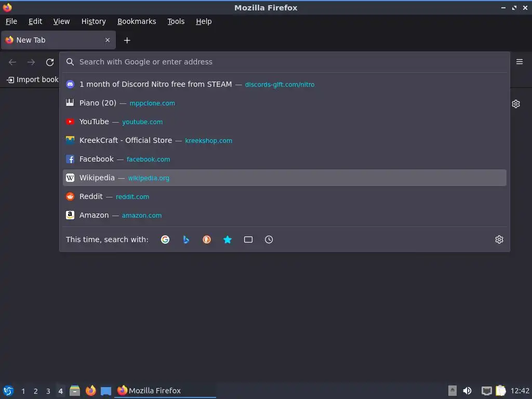Search this time with Bing
The image size is (532, 399).
pos(186,240)
